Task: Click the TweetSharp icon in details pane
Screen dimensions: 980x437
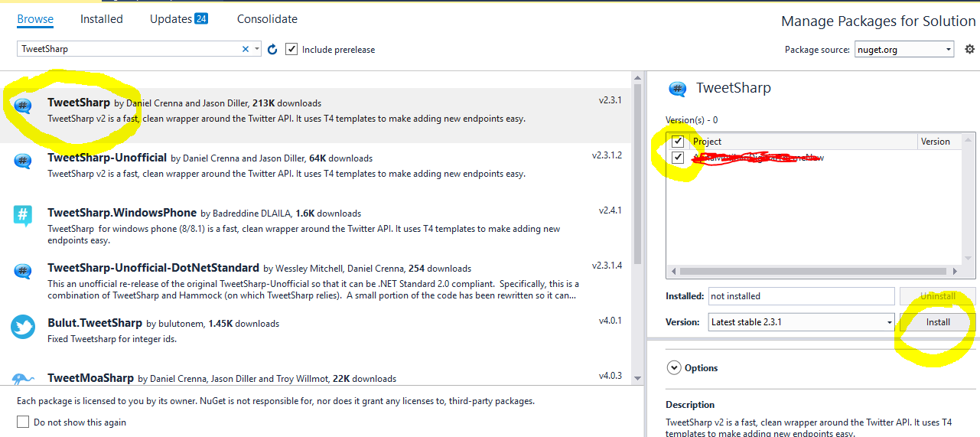Action: tap(677, 89)
